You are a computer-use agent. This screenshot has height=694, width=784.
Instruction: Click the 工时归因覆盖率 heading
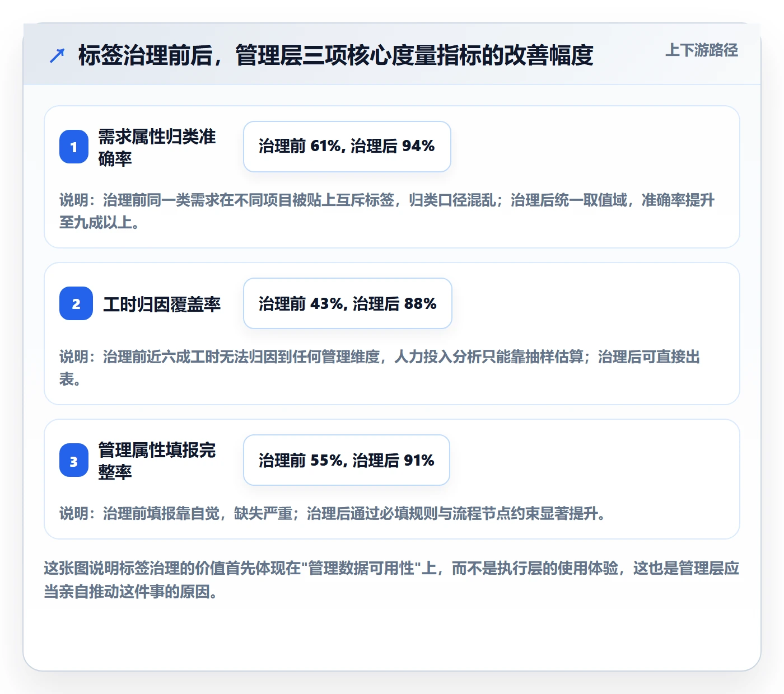[x=162, y=304]
